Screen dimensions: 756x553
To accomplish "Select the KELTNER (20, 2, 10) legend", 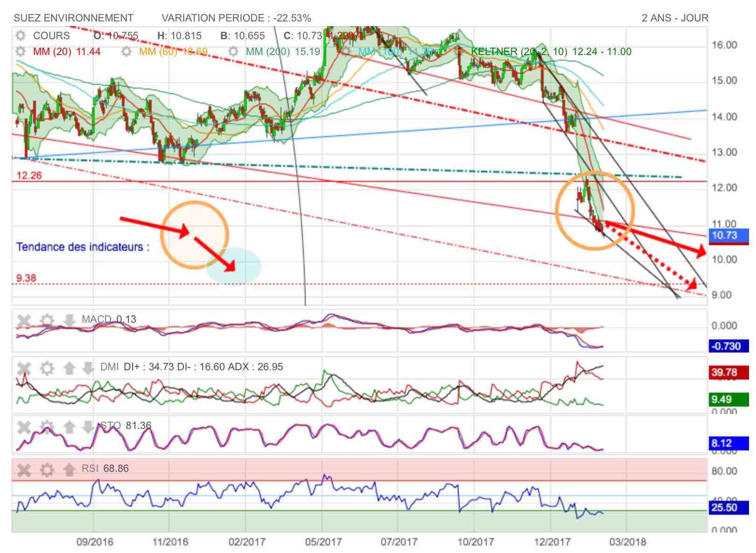I will [x=551, y=51].
